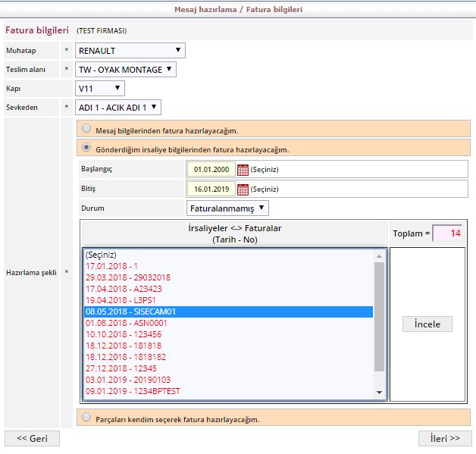Click the Toplam total field

click(447, 233)
